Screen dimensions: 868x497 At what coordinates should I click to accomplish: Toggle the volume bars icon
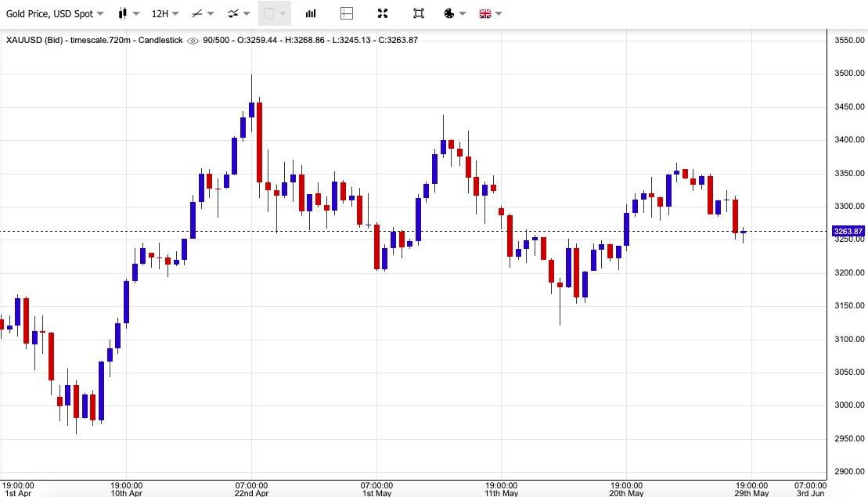point(311,14)
